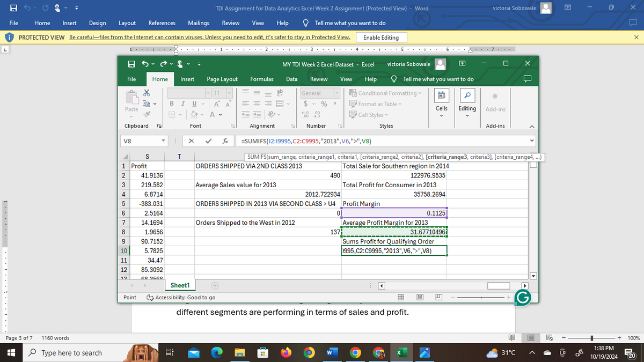This screenshot has height=362, width=644.
Task: Click Word's zoom in plus button
Action: click(620, 338)
